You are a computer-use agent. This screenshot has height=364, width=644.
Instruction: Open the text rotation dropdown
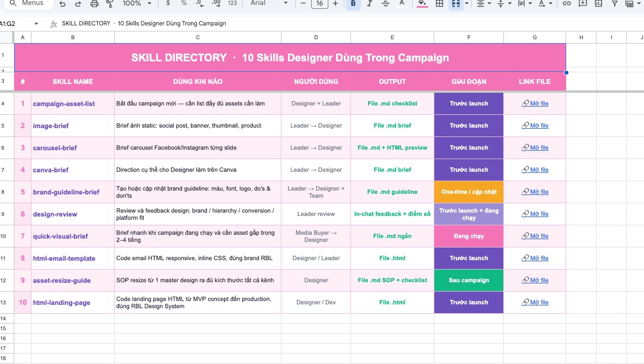tap(545, 4)
